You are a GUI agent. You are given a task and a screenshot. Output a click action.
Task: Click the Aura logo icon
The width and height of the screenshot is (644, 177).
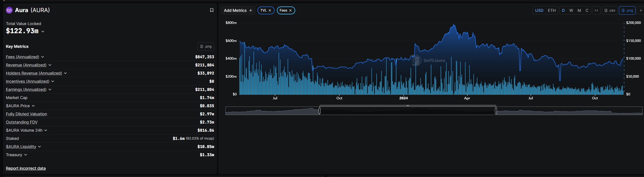(9, 10)
